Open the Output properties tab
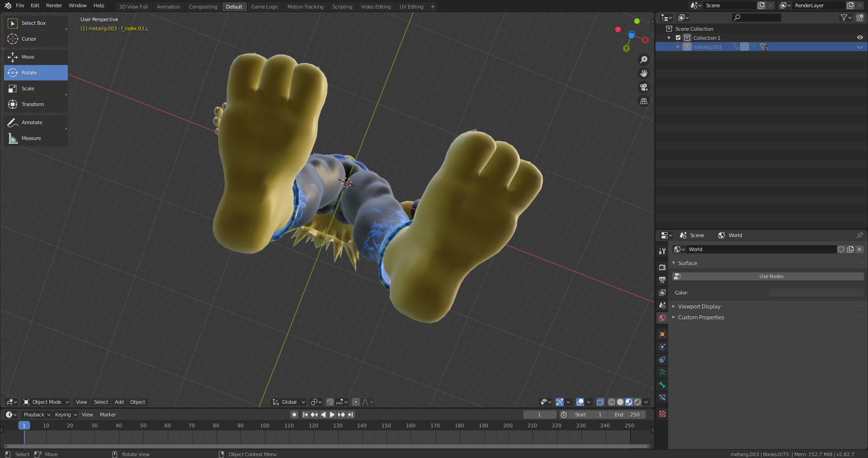 click(x=662, y=280)
